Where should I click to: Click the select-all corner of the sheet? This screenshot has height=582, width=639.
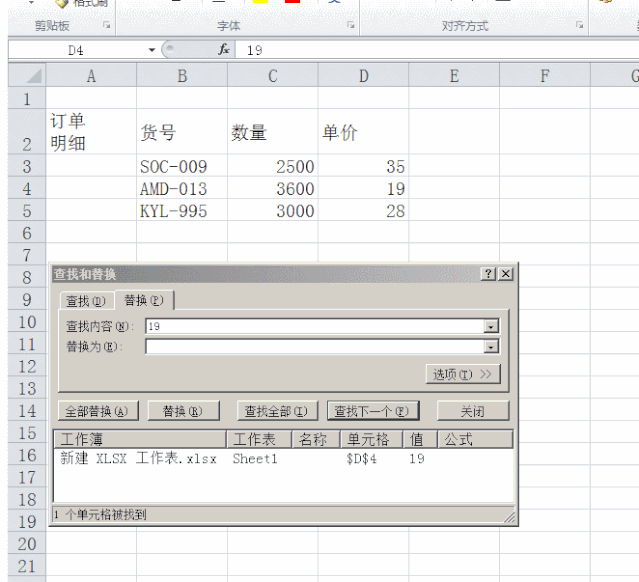click(x=27, y=75)
